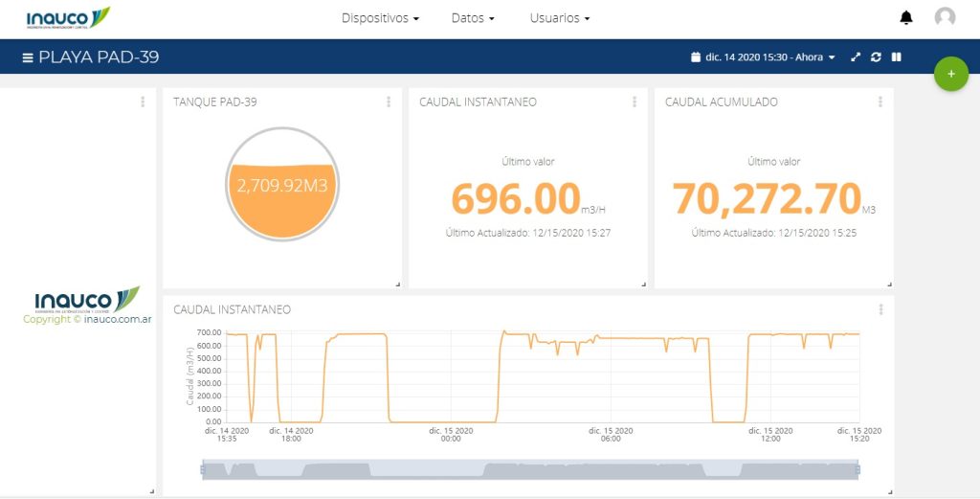Expand the Dispositivos dropdown menu
Image resolution: width=980 pixels, height=499 pixels.
380,18
